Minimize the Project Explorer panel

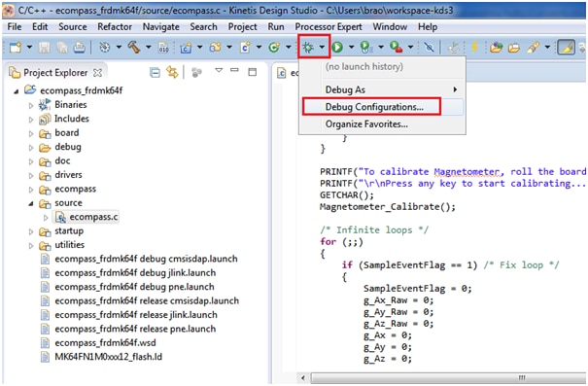pos(235,70)
